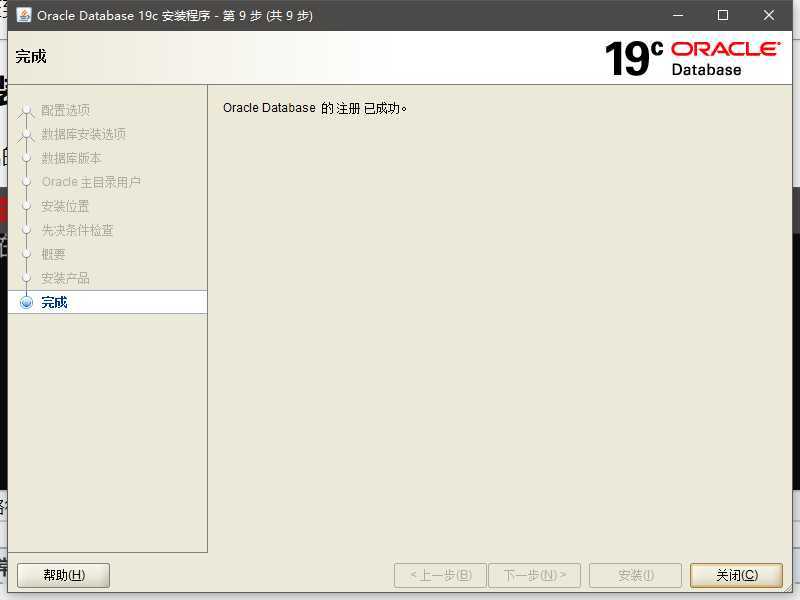Click the 关闭(C) button
The width and height of the screenshot is (800, 600).
(x=736, y=576)
